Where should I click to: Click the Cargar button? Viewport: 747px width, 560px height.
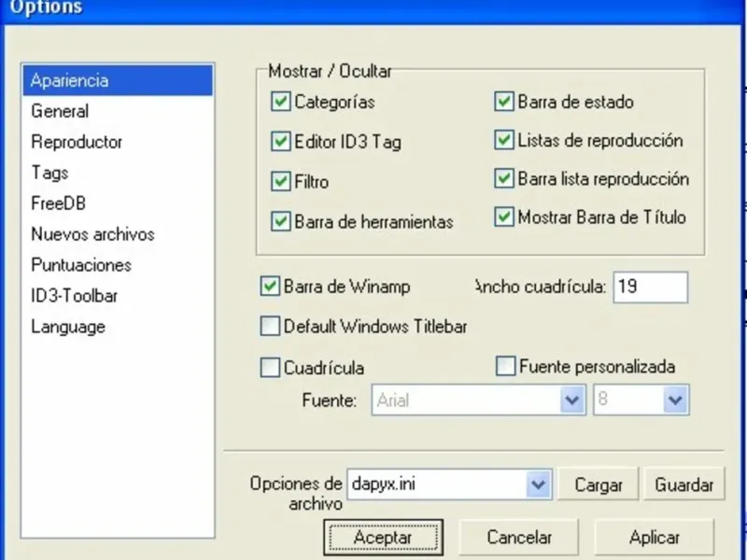click(x=598, y=484)
